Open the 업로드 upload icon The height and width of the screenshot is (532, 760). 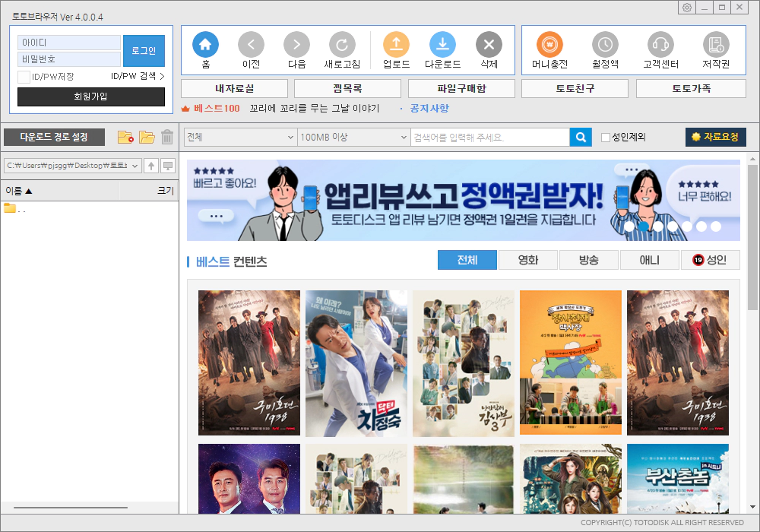point(397,45)
